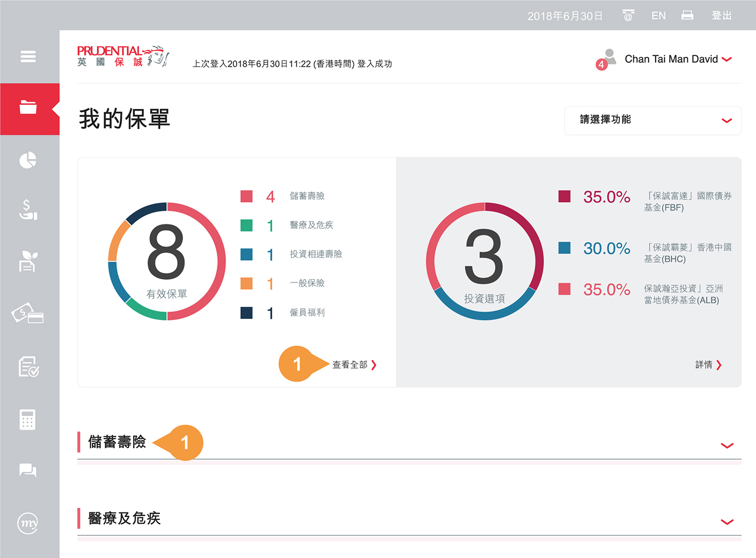Click the printer icon in top bar
756x558 pixels.
[x=687, y=15]
